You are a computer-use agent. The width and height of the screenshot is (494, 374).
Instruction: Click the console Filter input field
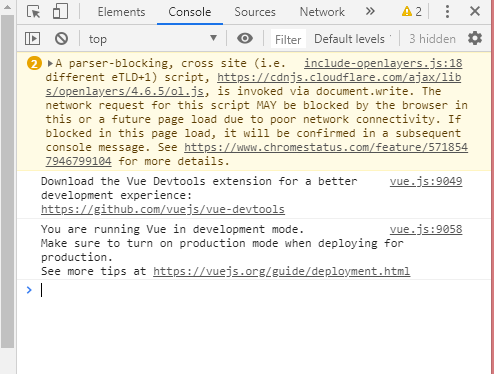[288, 39]
